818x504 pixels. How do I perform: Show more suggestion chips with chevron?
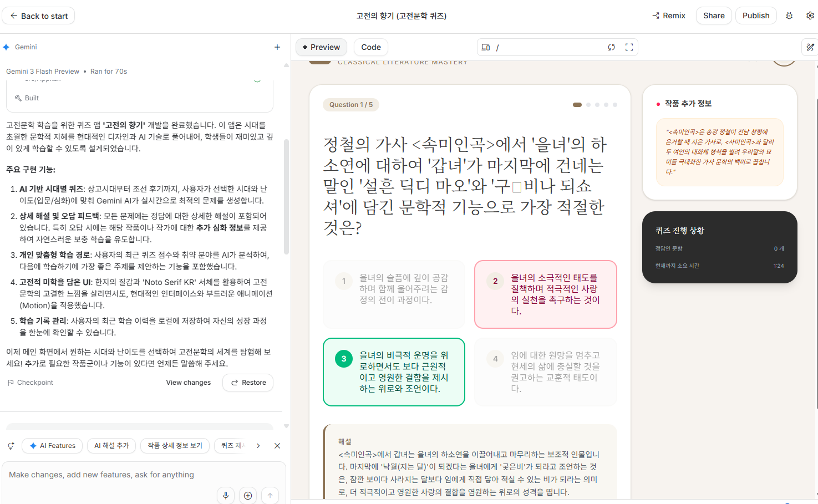click(x=258, y=446)
